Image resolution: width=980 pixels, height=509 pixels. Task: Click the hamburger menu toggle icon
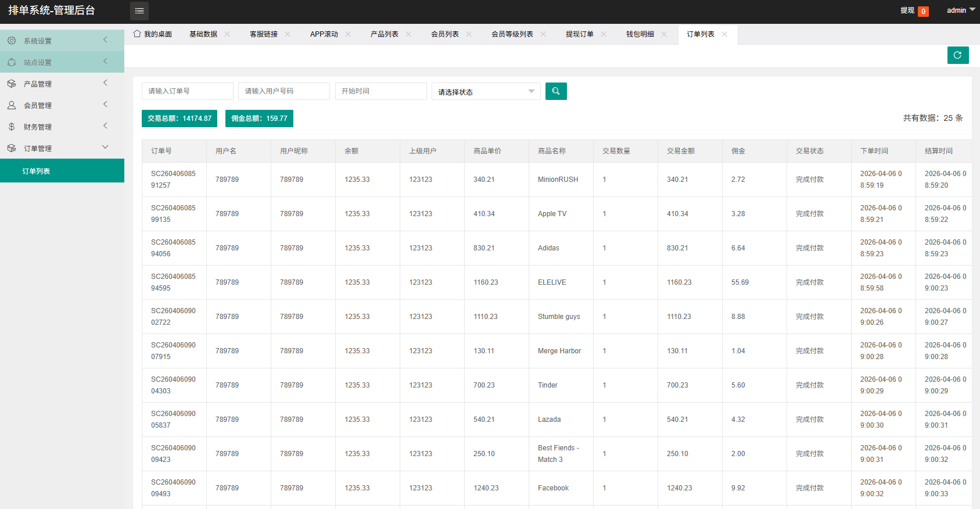[139, 10]
